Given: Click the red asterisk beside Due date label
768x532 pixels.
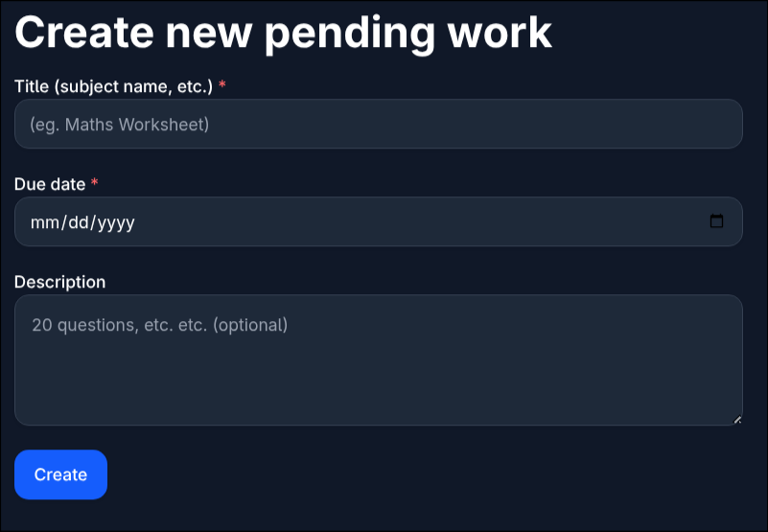Looking at the screenshot, I should pos(95,184).
